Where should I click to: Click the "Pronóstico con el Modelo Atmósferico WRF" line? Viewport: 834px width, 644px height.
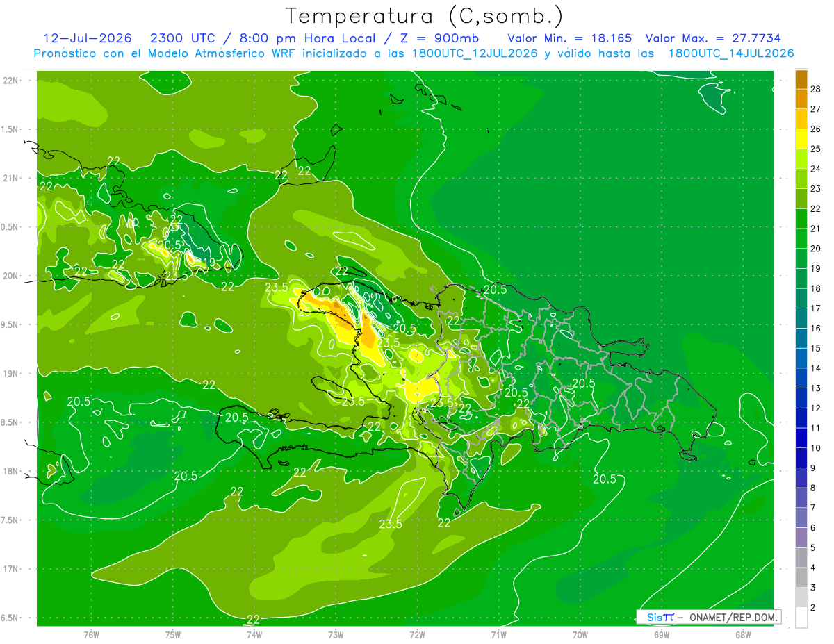point(165,53)
